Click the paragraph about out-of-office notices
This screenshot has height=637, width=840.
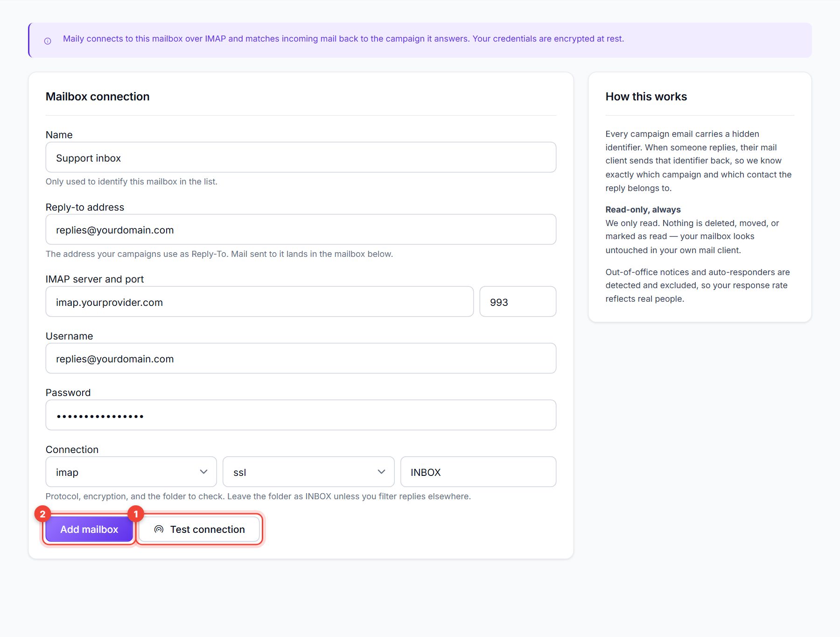tap(698, 285)
